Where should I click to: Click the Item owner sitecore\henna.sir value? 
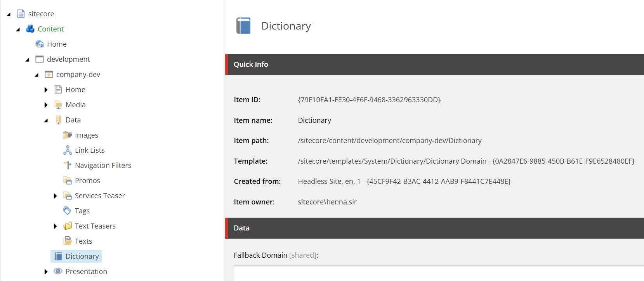tap(327, 202)
